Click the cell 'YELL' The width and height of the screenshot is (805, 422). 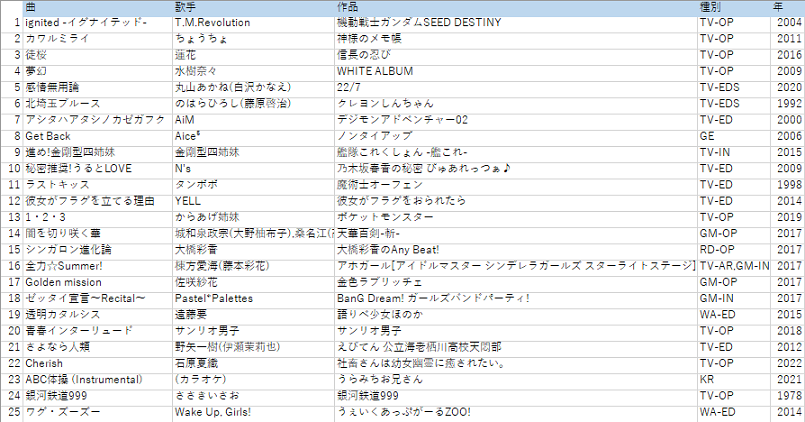tap(254, 201)
